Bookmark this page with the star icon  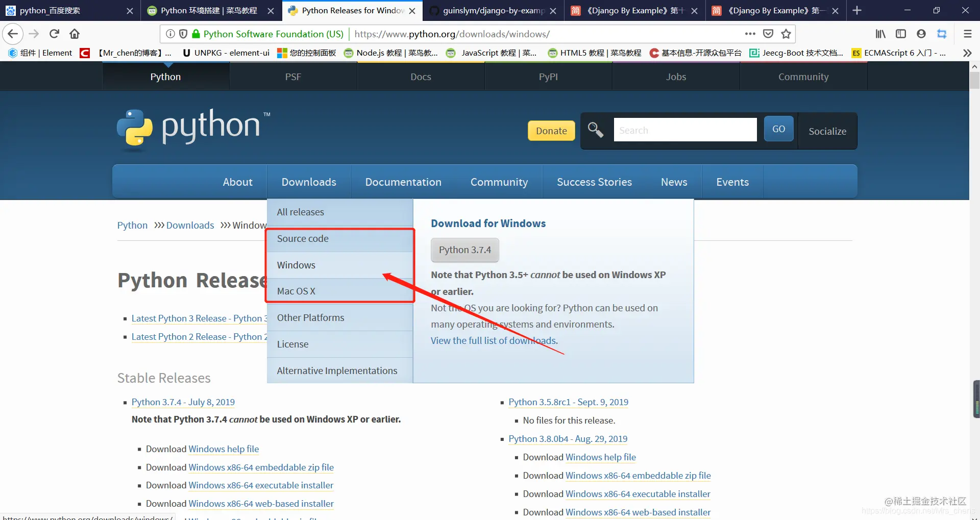pyautogui.click(x=786, y=34)
